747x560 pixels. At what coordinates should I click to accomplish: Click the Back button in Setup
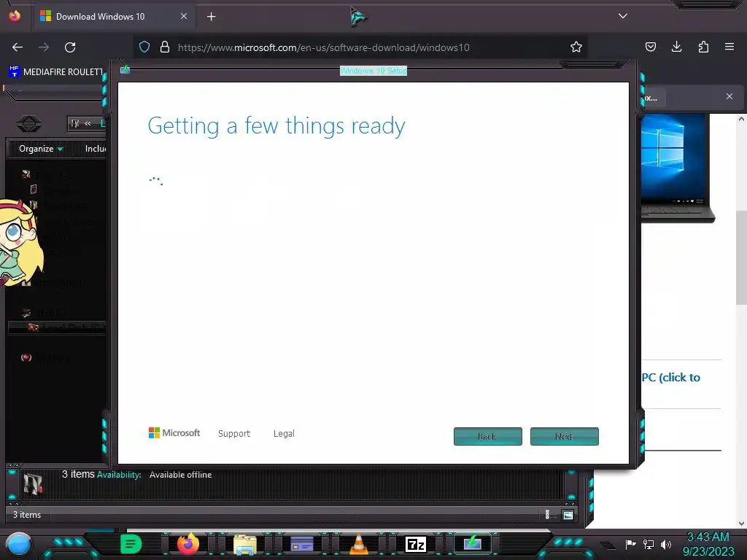click(488, 436)
